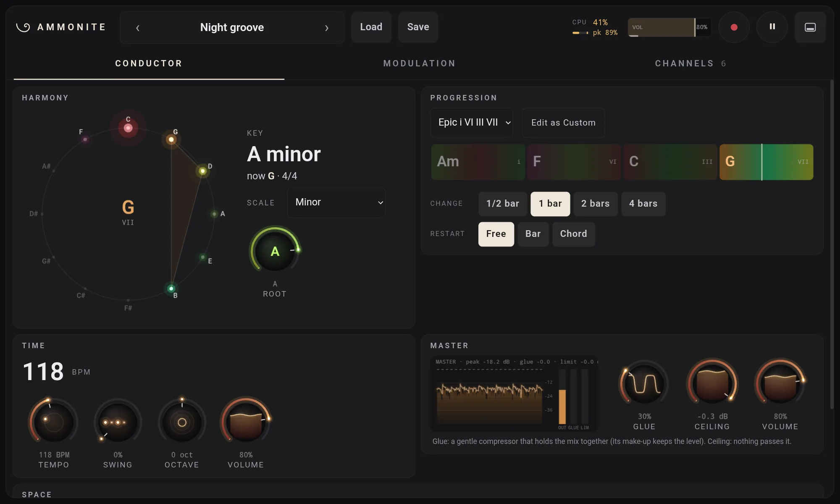Adjust the Swing knob

point(118,422)
